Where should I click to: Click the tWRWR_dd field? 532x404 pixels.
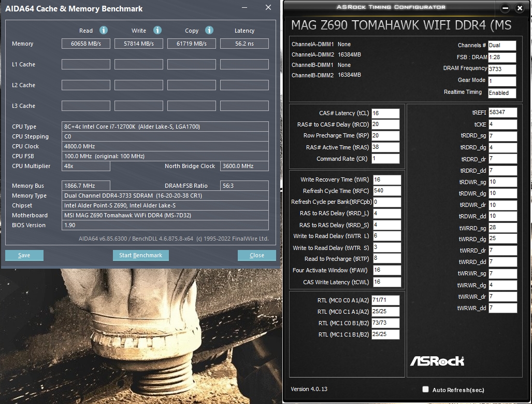pyautogui.click(x=503, y=308)
